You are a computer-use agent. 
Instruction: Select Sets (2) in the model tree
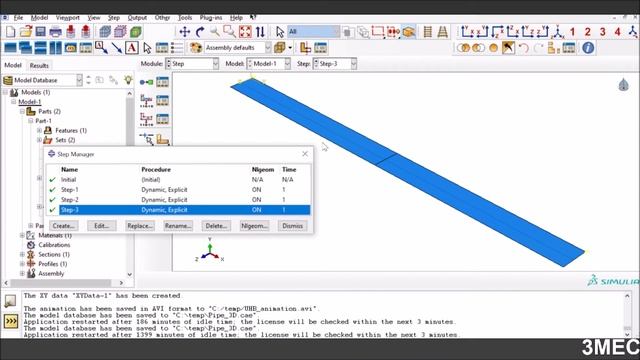pyautogui.click(x=65, y=140)
